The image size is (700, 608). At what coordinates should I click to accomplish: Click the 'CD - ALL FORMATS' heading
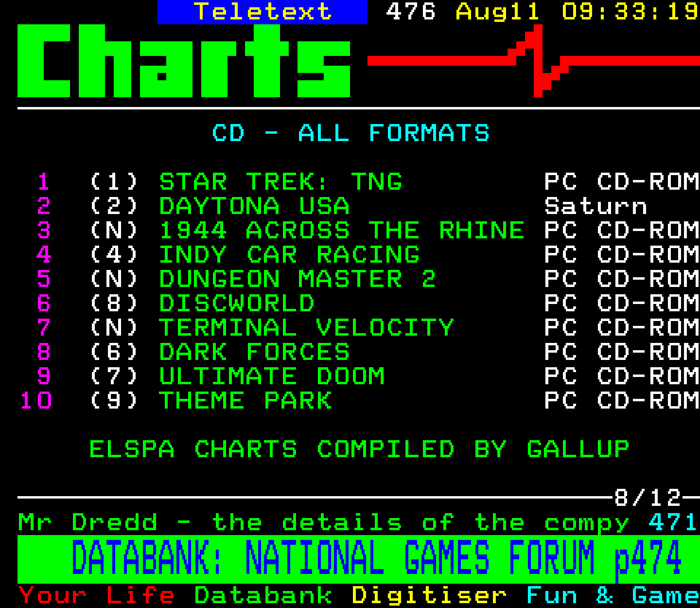(x=350, y=133)
